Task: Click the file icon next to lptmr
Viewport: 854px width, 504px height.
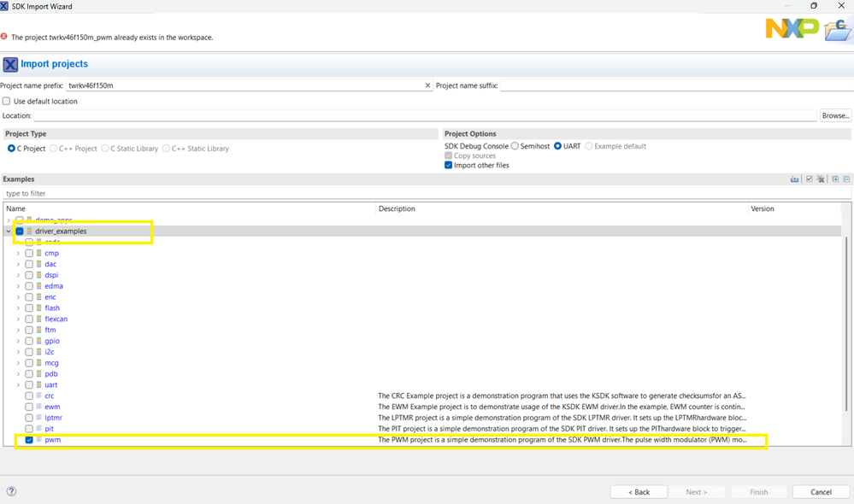Action: [39, 418]
